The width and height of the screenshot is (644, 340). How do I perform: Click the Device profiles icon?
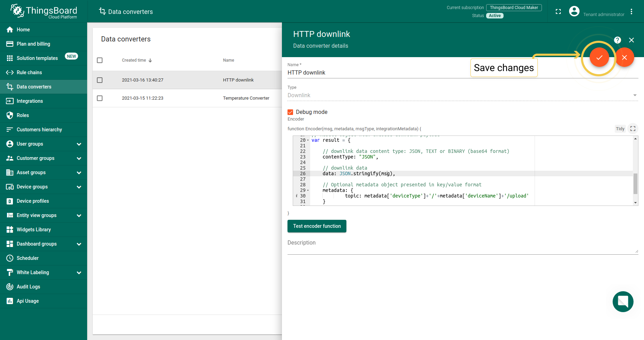10,201
